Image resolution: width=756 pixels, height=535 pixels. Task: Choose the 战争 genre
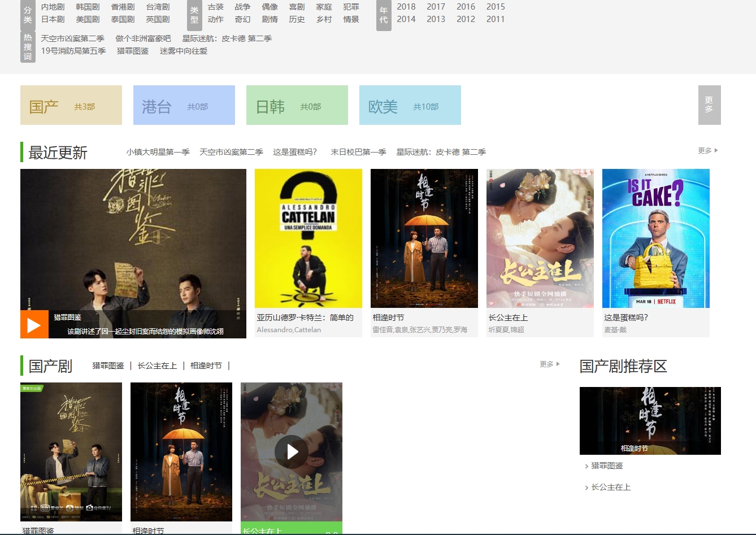point(243,7)
